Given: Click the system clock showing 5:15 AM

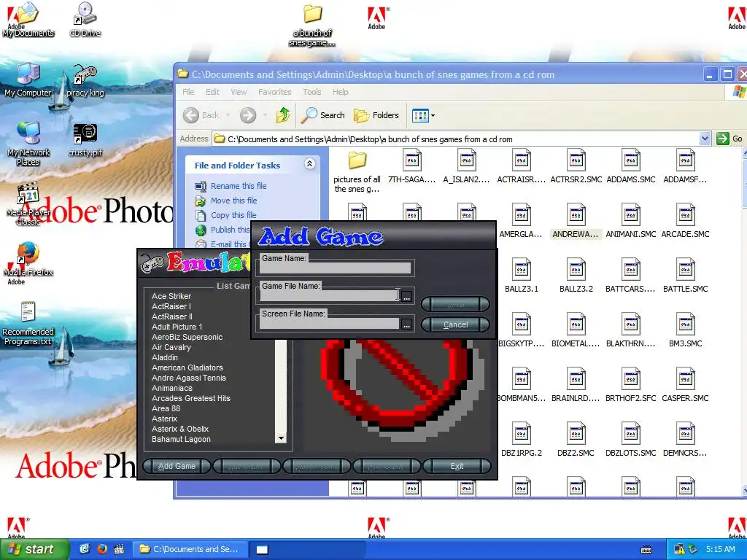Looking at the screenshot, I should pyautogui.click(x=720, y=549).
